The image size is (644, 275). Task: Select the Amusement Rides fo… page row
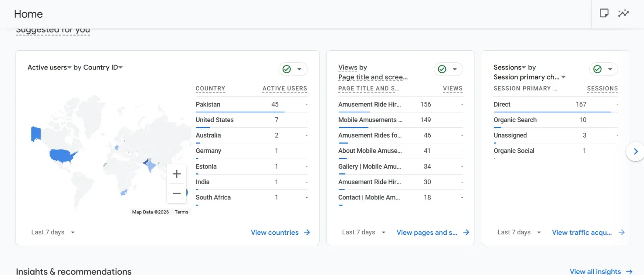coord(400,135)
